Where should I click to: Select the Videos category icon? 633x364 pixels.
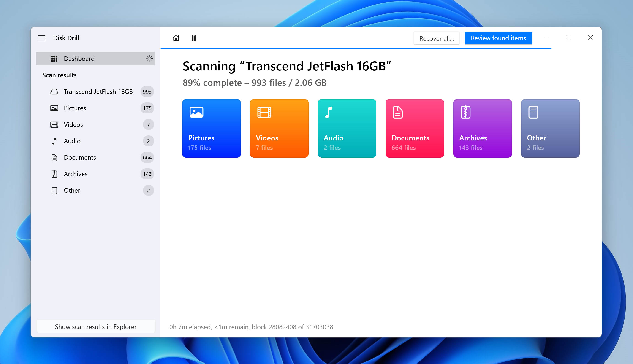pyautogui.click(x=264, y=112)
